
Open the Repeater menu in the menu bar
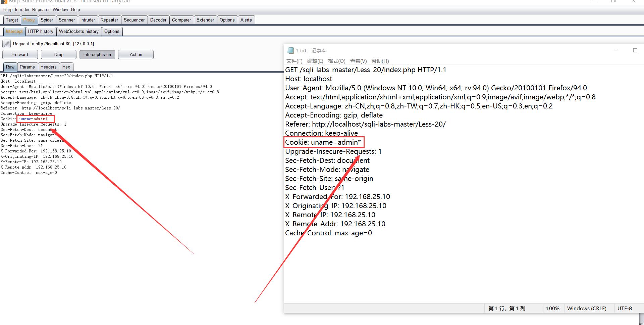click(41, 10)
